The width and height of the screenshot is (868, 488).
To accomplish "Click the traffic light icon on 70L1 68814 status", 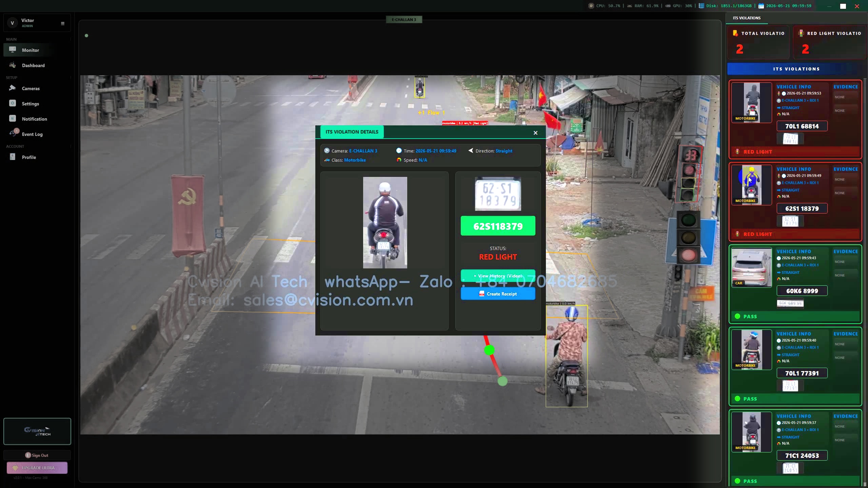I will click(737, 151).
